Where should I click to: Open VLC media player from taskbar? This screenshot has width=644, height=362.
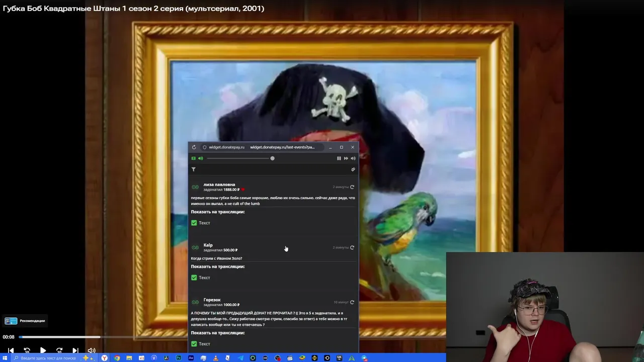point(215,358)
